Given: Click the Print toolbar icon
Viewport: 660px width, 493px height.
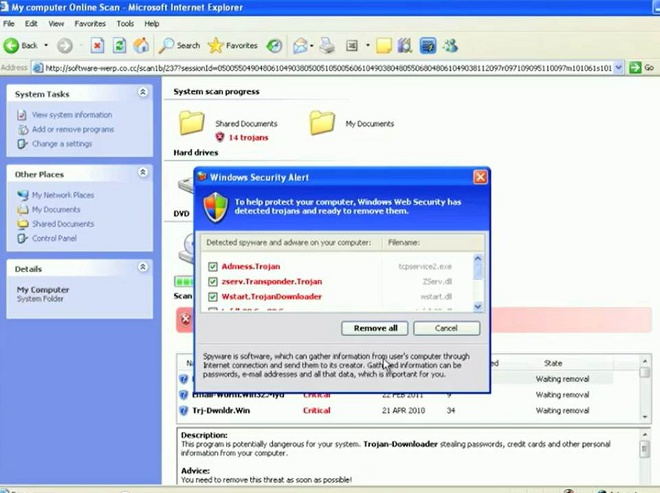Looking at the screenshot, I should (x=327, y=45).
